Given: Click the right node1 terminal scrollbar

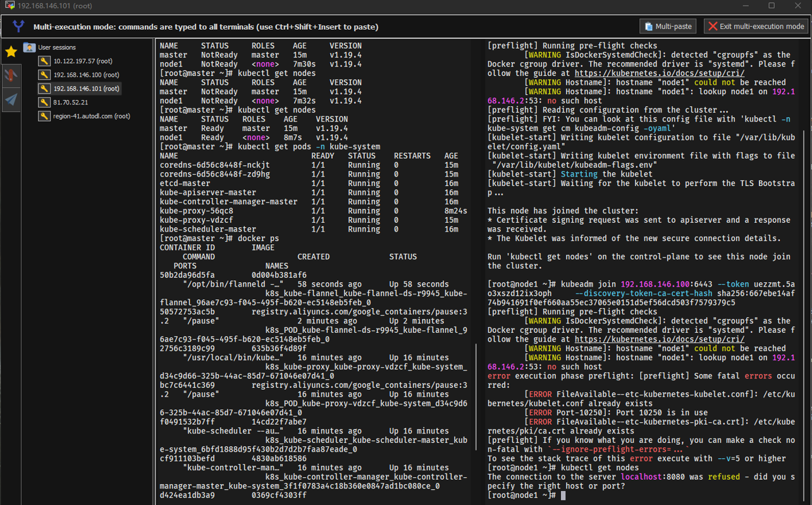Looking at the screenshot, I should click(x=804, y=316).
